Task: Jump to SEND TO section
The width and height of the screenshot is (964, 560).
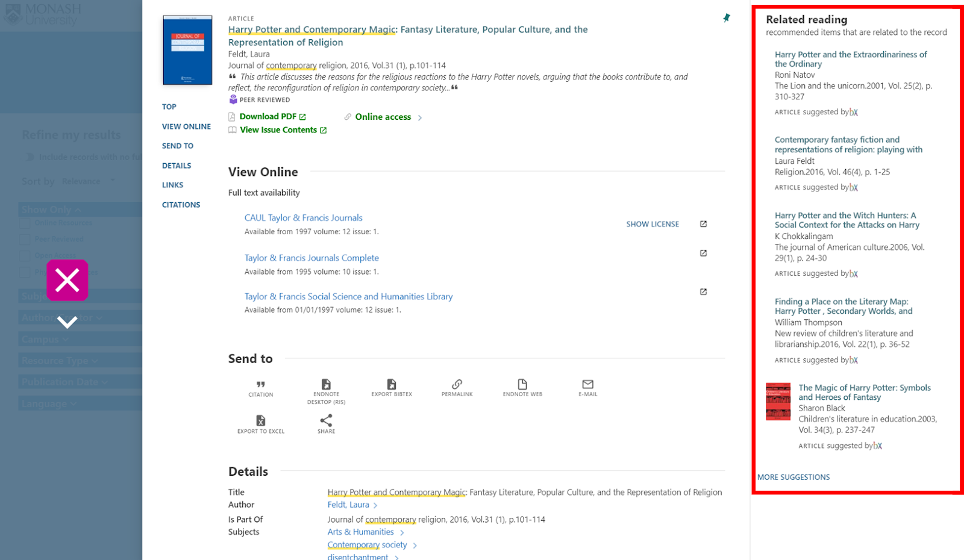Action: tap(178, 146)
